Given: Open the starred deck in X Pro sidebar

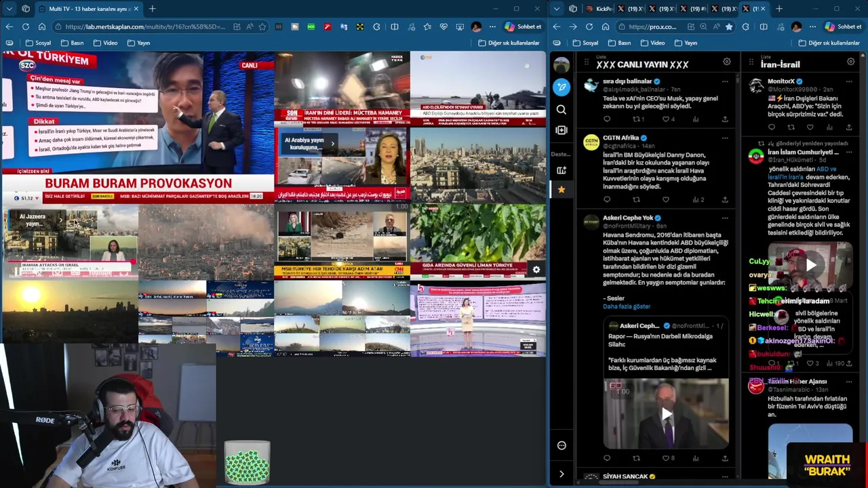Looking at the screenshot, I should pyautogui.click(x=561, y=190).
